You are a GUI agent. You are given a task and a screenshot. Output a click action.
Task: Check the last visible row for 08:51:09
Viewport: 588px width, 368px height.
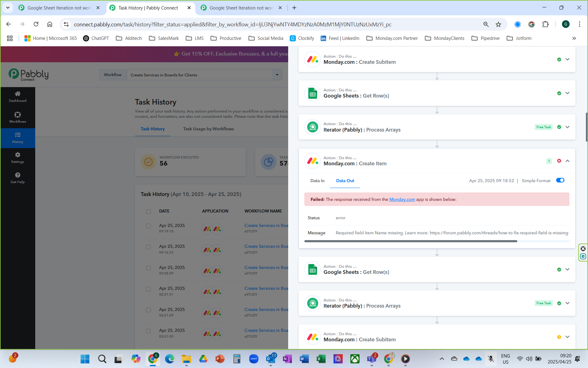click(x=148, y=331)
